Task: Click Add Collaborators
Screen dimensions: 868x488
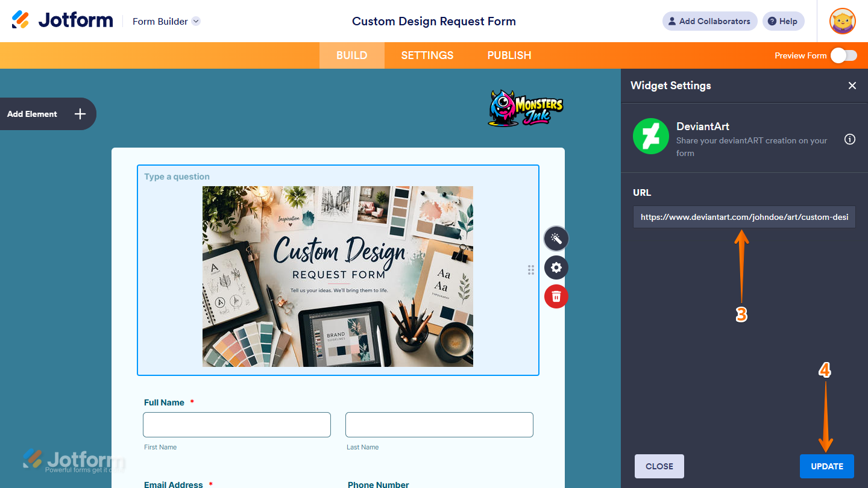Action: (709, 21)
